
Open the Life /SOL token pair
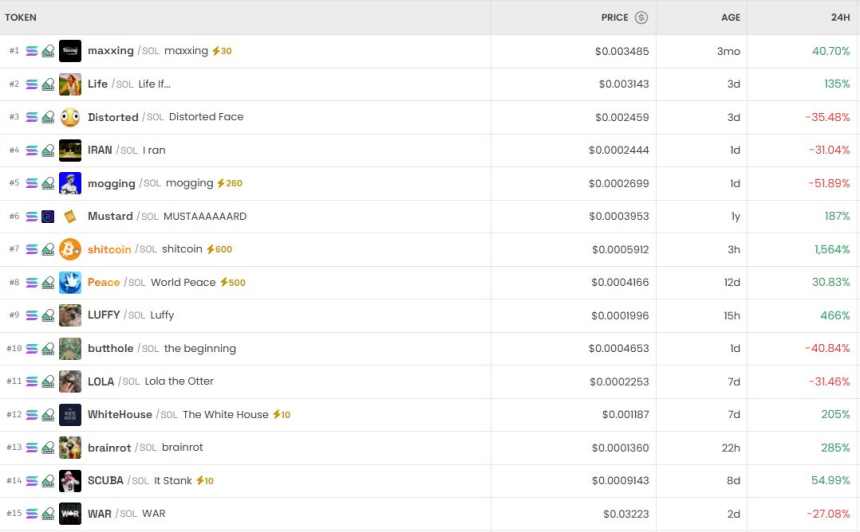[x=110, y=84]
